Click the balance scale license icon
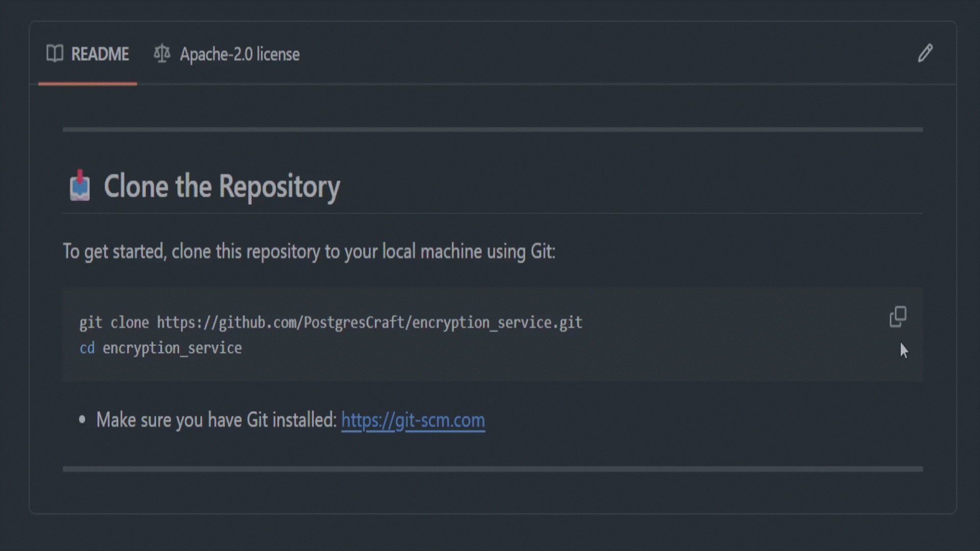Screen dimensions: 980x551 [x=162, y=54]
